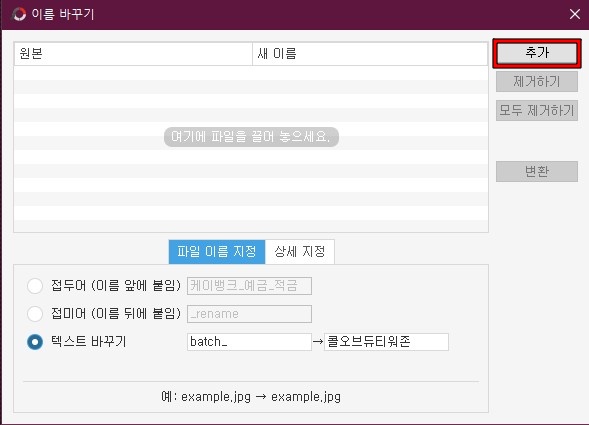Switch to the 파일 이름 지정 tab
The image size is (589, 425).
pos(217,251)
